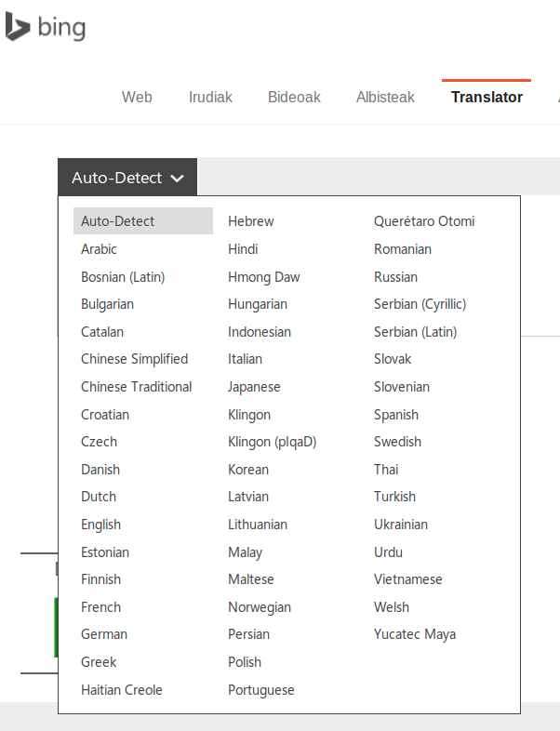Open the Web search tab
This screenshot has height=731, width=560.
point(137,97)
